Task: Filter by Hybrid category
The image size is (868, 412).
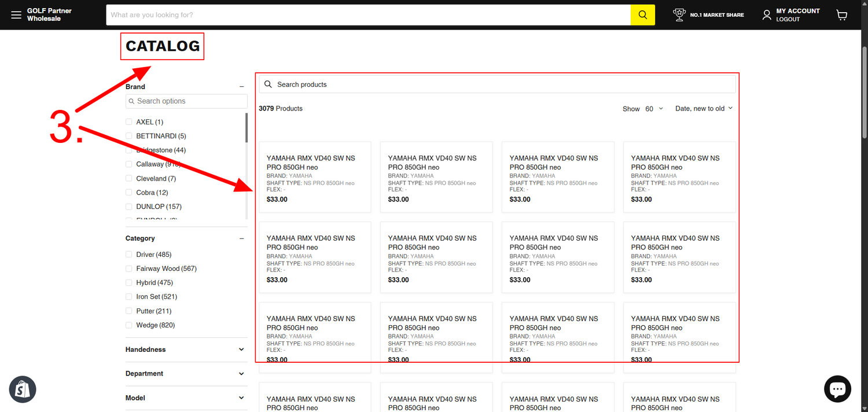Action: 129,283
